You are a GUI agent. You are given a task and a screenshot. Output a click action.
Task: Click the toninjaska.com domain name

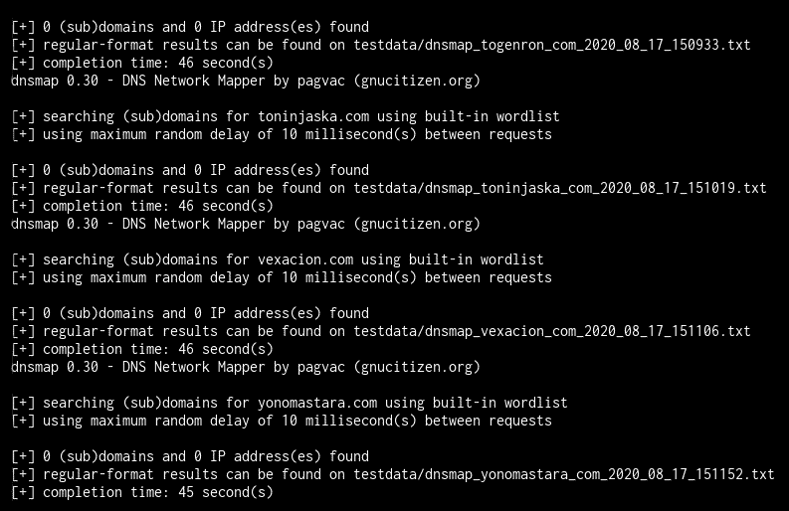click(313, 117)
